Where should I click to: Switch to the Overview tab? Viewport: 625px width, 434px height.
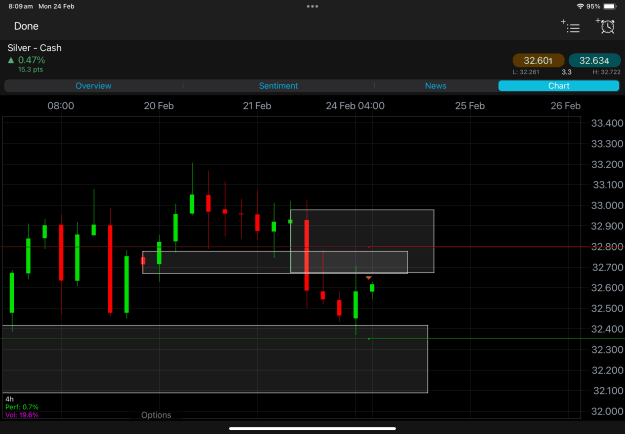coord(93,86)
